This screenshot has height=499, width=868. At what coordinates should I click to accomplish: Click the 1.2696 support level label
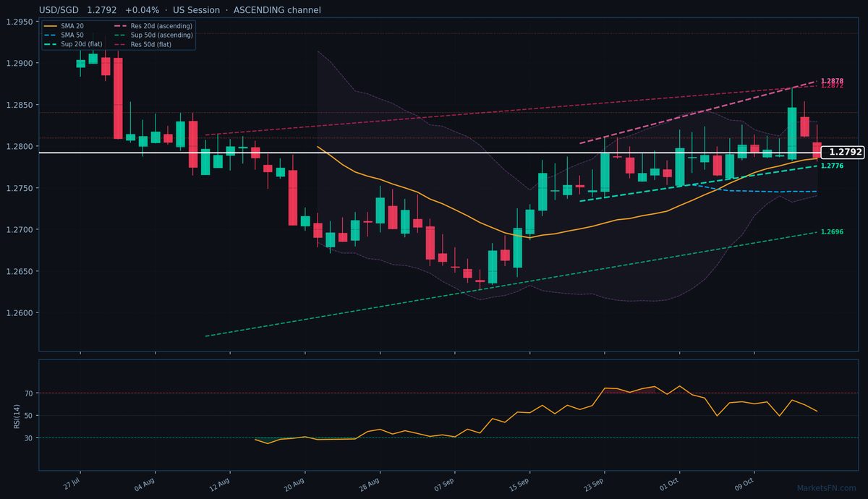[x=832, y=232]
